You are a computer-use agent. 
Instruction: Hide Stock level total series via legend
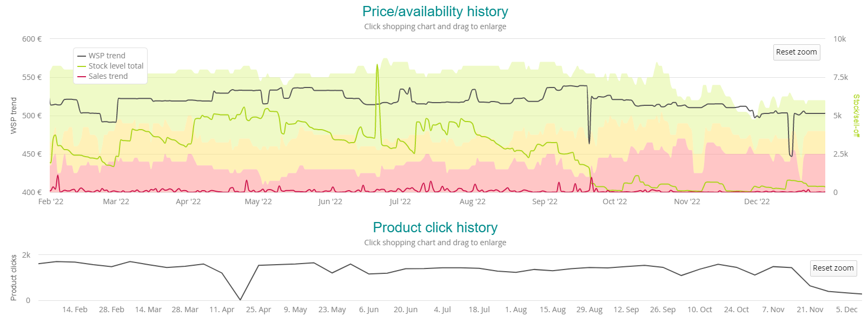116,66
